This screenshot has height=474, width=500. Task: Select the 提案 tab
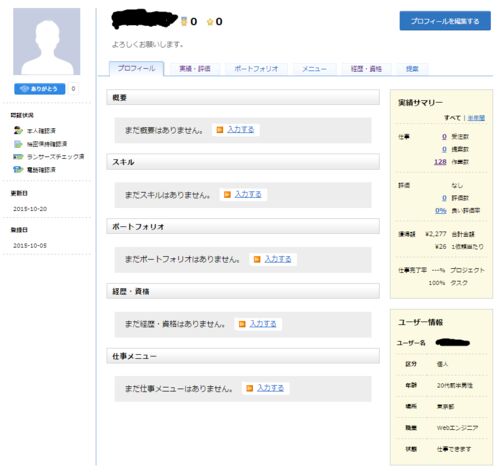(x=412, y=69)
